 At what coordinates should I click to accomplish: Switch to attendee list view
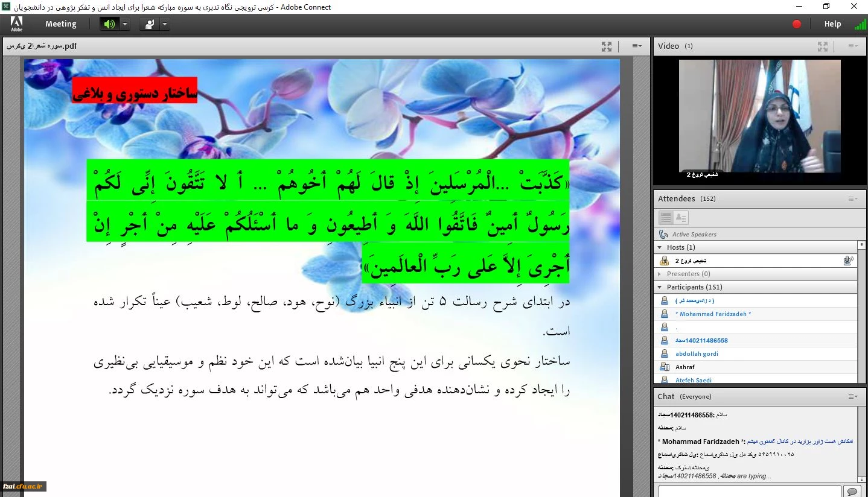coord(666,218)
